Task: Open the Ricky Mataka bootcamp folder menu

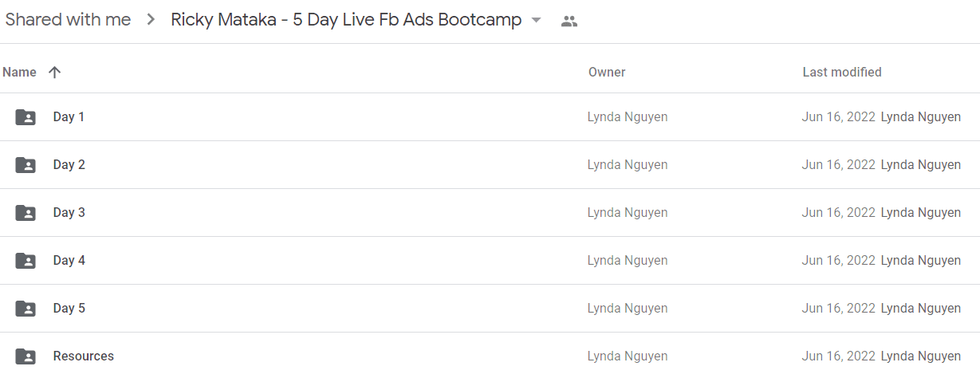Action: 346,21
